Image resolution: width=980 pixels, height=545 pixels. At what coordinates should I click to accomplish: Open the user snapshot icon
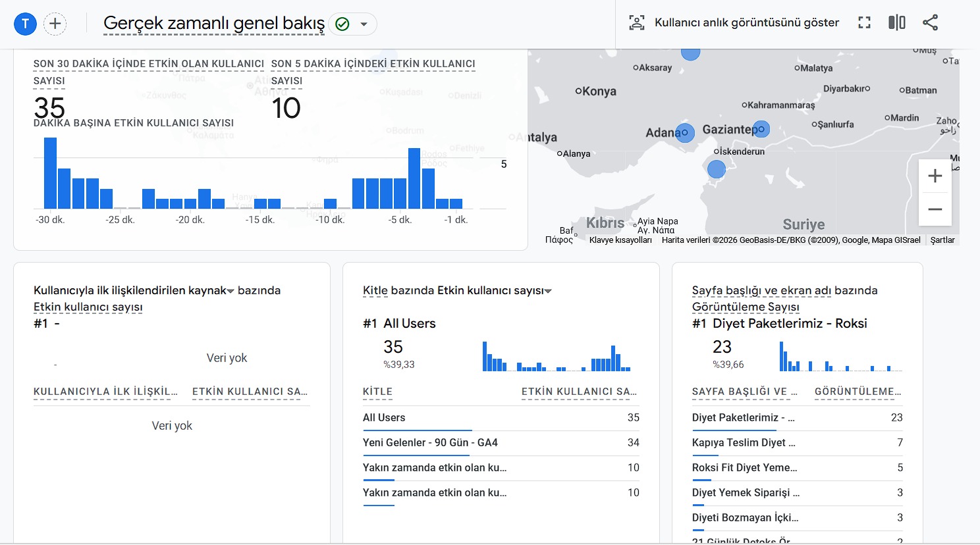[x=636, y=22]
